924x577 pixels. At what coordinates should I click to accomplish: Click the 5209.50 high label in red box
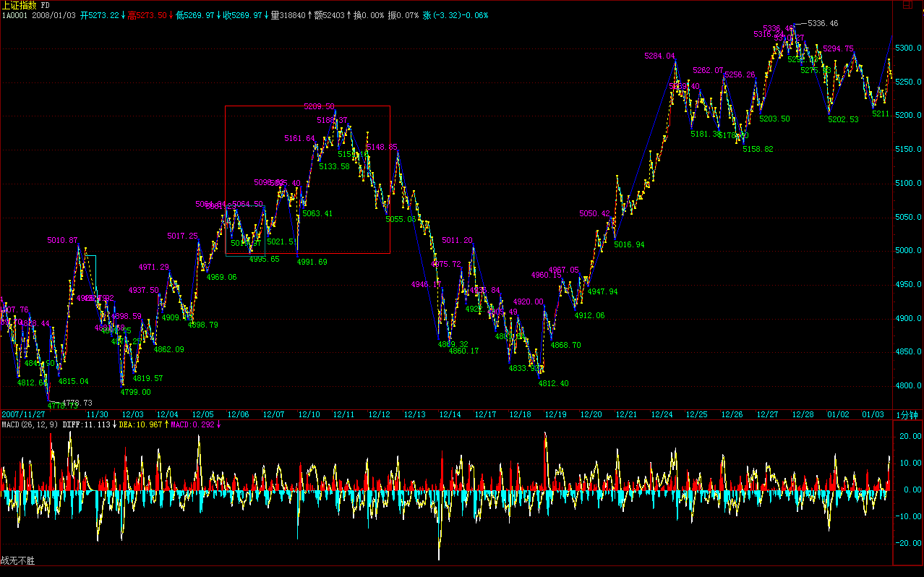pyautogui.click(x=319, y=106)
